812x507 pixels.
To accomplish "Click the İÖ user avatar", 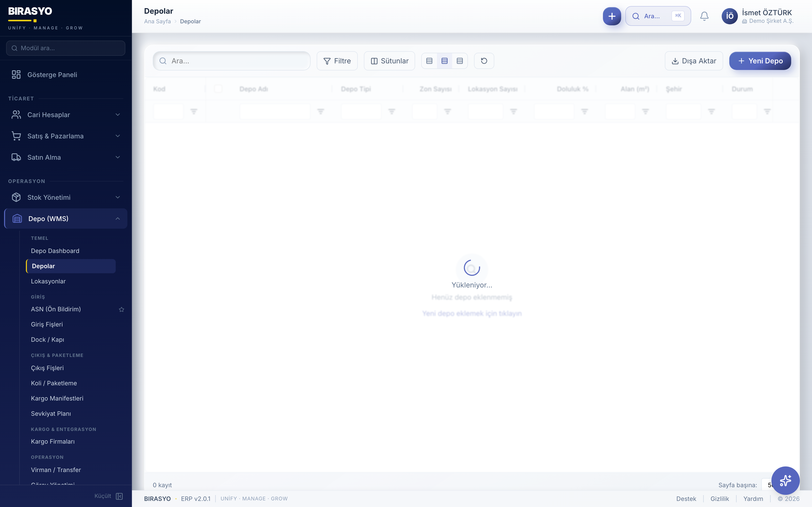I will tap(730, 16).
